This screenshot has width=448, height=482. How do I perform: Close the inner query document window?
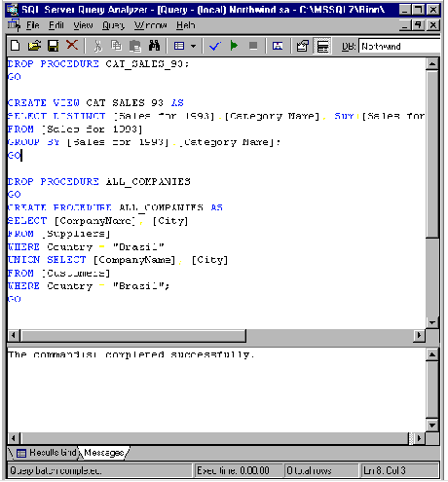pyautogui.click(x=433, y=25)
